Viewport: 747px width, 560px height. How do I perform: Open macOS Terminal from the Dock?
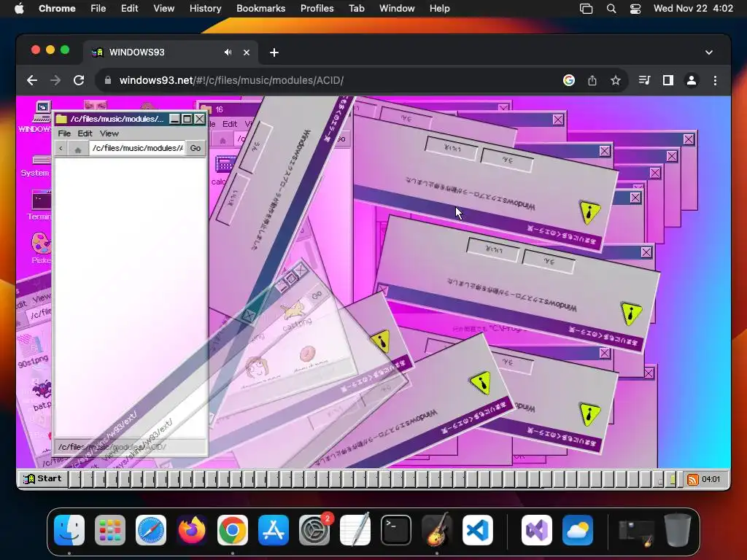pos(396,530)
